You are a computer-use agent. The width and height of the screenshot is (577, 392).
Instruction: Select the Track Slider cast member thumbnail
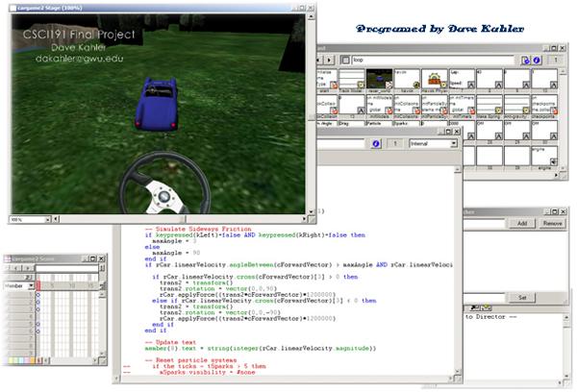pyautogui.click(x=351, y=80)
